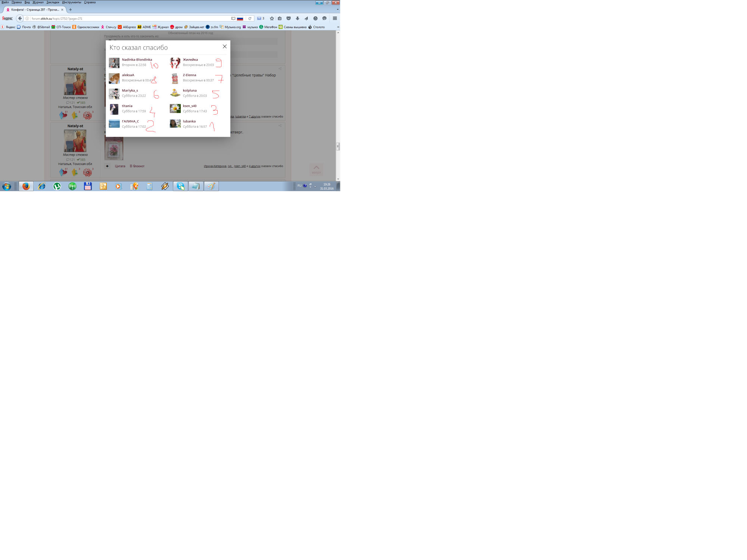Open the Инструменты menu

tap(71, 2)
